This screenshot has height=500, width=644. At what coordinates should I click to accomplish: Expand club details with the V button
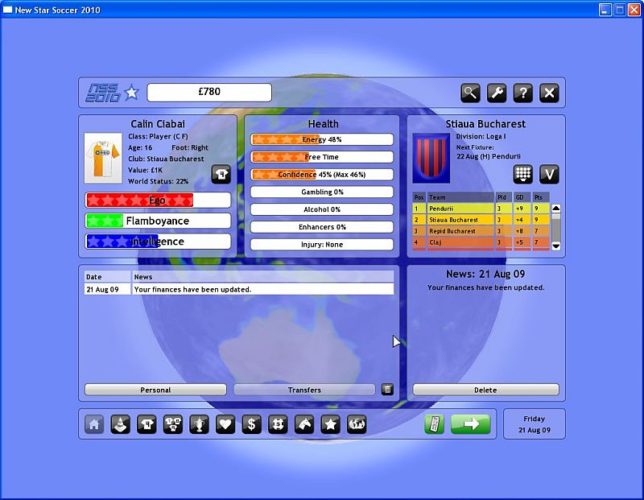click(x=549, y=174)
